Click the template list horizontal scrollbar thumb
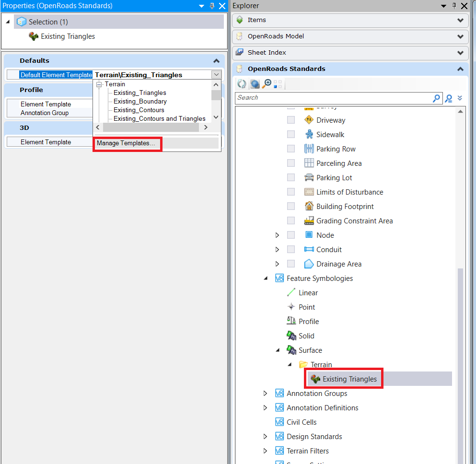Image resolution: width=476 pixels, height=464 pixels. (x=151, y=128)
